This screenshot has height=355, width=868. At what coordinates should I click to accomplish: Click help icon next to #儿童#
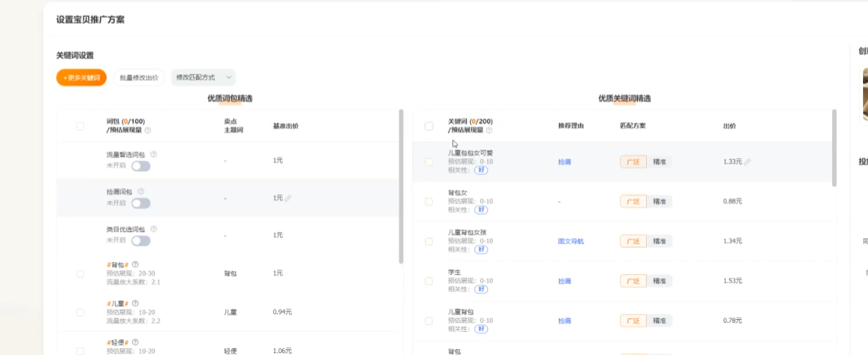136,303
